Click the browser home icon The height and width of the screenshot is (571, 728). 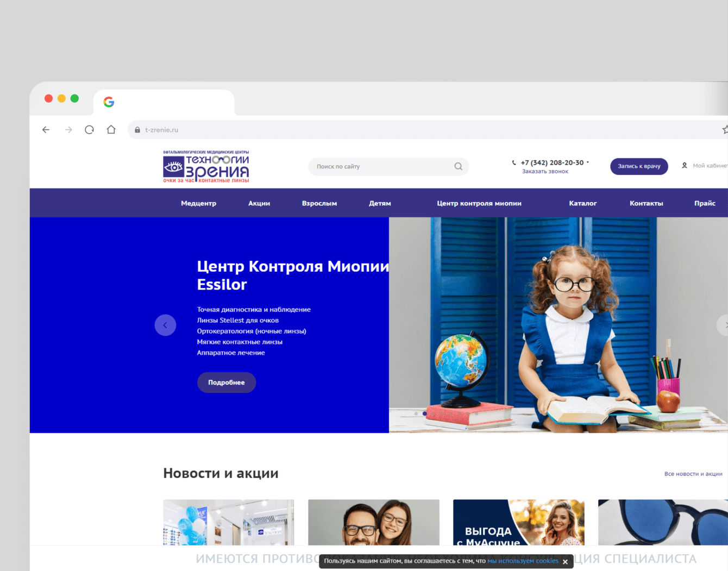coord(111,129)
